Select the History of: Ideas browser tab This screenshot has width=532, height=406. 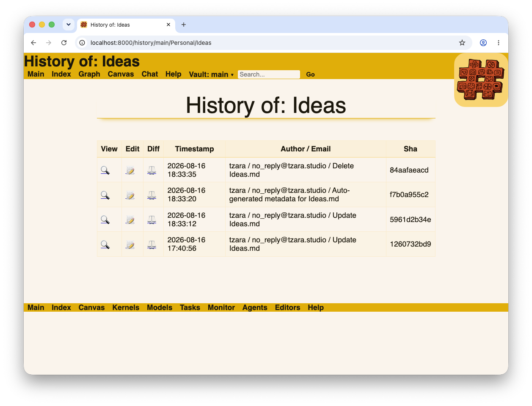126,25
